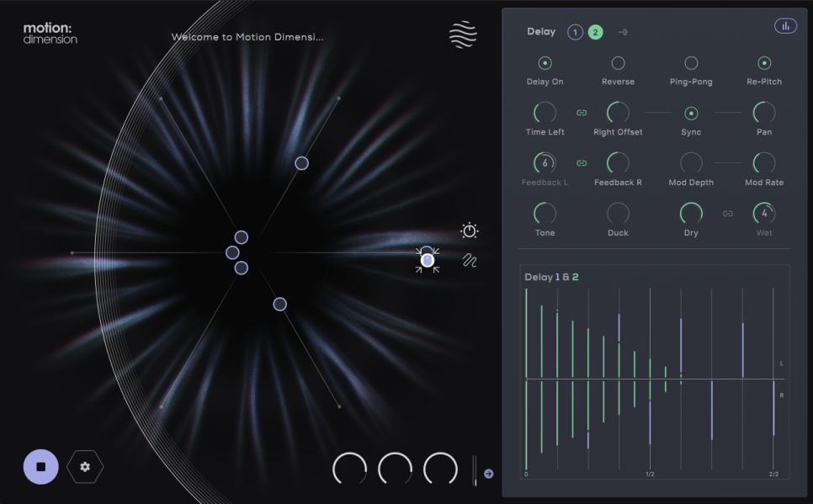Open the bar chart view icon
Viewport: 813px width, 504px height.
[x=785, y=26]
